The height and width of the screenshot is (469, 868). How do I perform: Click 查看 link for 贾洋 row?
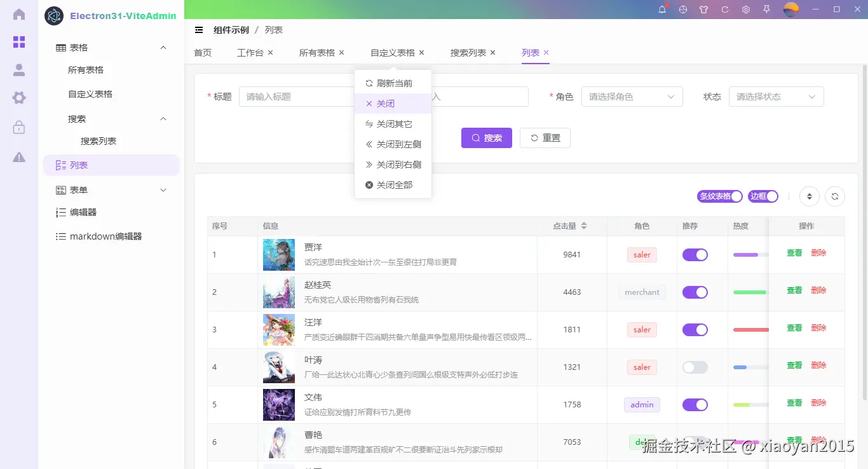[794, 253]
